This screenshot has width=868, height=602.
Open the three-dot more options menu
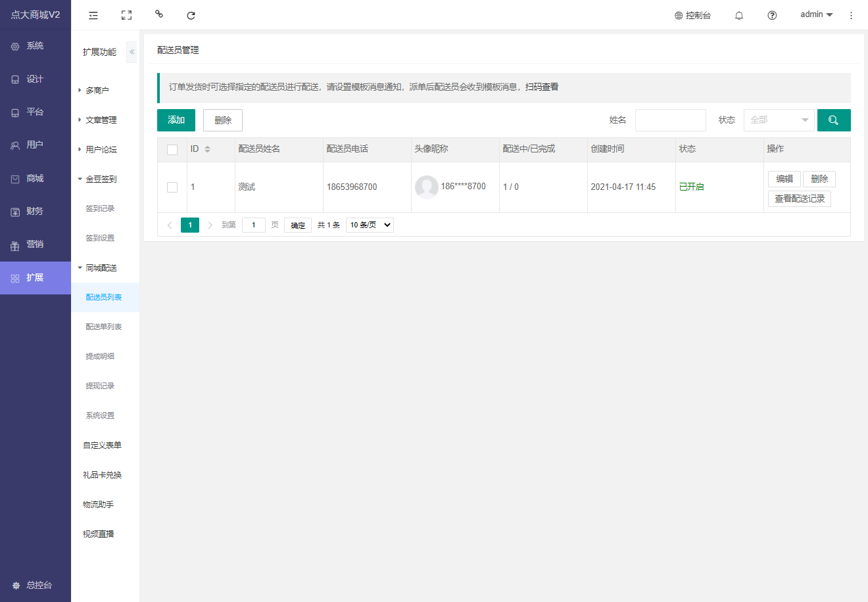click(x=851, y=15)
